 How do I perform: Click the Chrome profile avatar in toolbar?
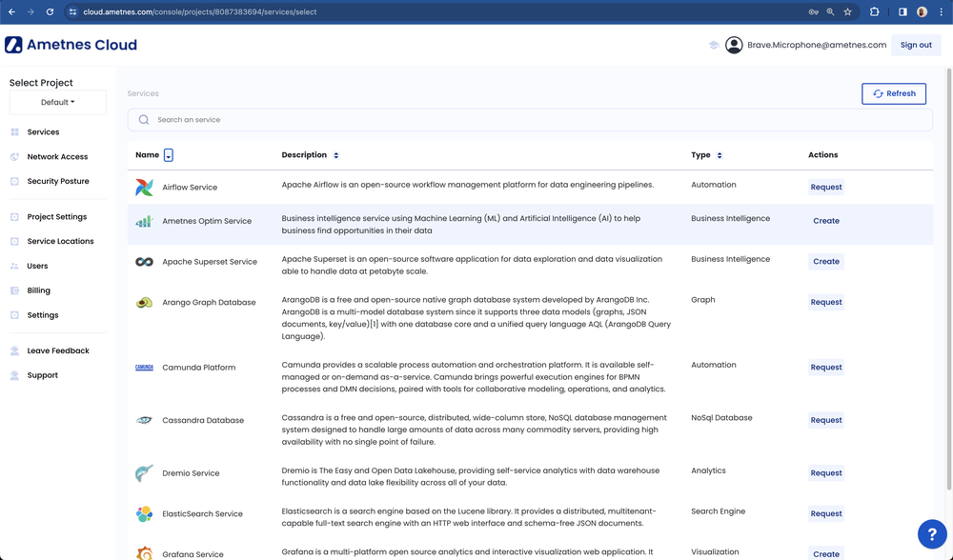tap(922, 11)
